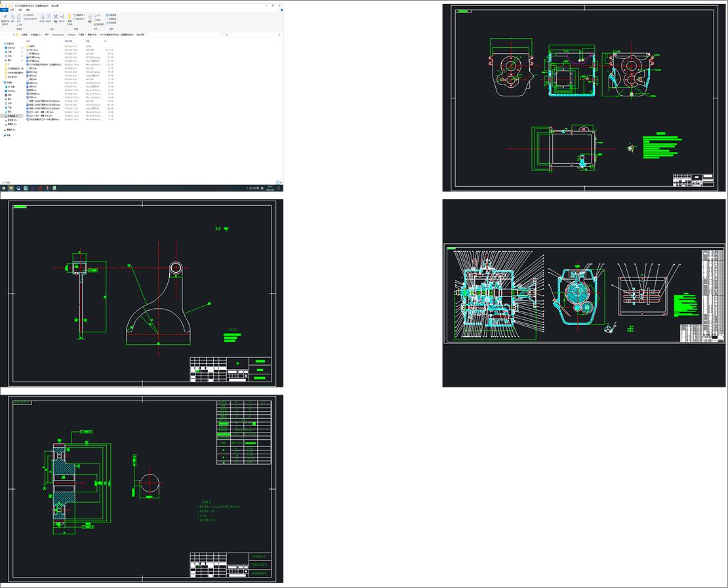Click the Explorer search box
Viewport: 728px width, 588px height.
[x=256, y=34]
